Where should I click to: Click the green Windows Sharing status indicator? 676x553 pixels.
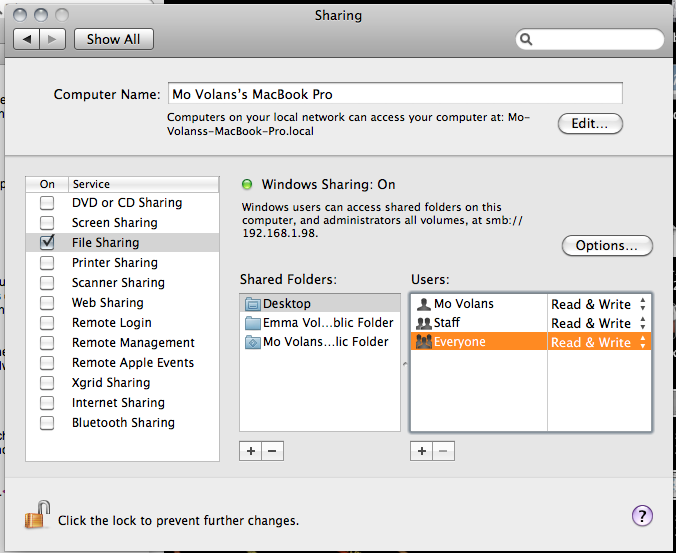coord(247,184)
